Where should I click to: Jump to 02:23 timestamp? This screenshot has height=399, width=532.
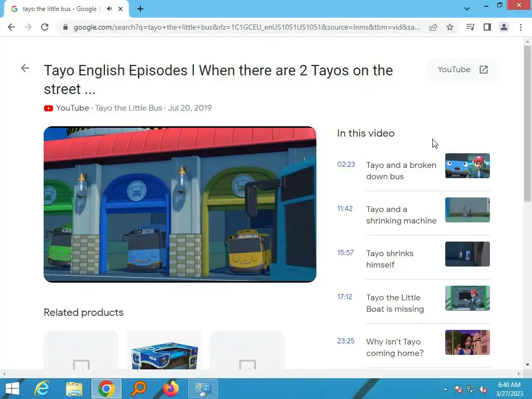(x=346, y=165)
